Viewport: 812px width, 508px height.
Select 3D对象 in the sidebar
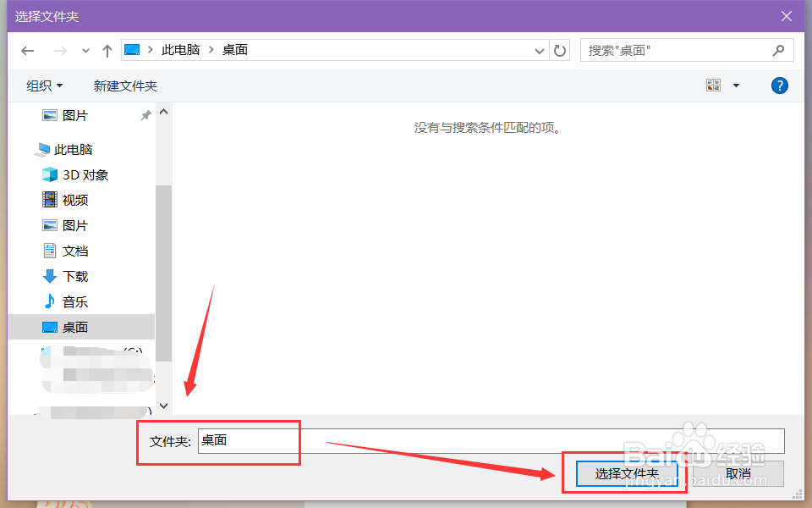click(84, 174)
